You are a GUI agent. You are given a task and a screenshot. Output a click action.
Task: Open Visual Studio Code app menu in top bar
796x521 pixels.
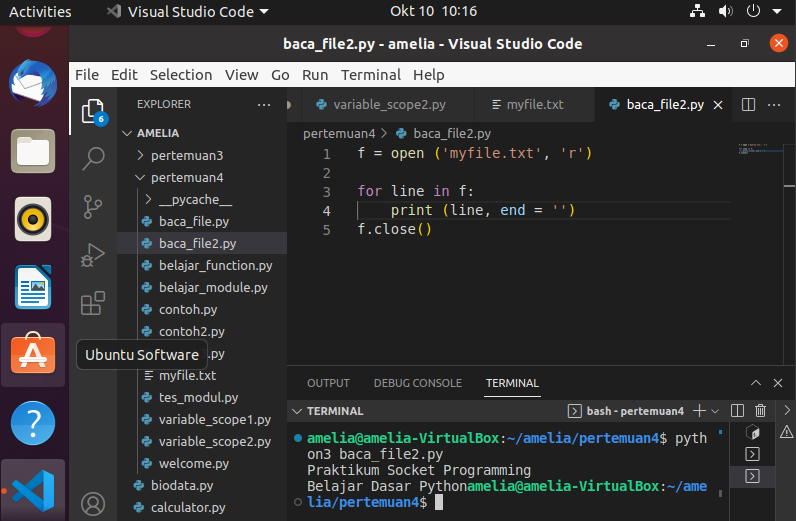pyautogui.click(x=187, y=11)
